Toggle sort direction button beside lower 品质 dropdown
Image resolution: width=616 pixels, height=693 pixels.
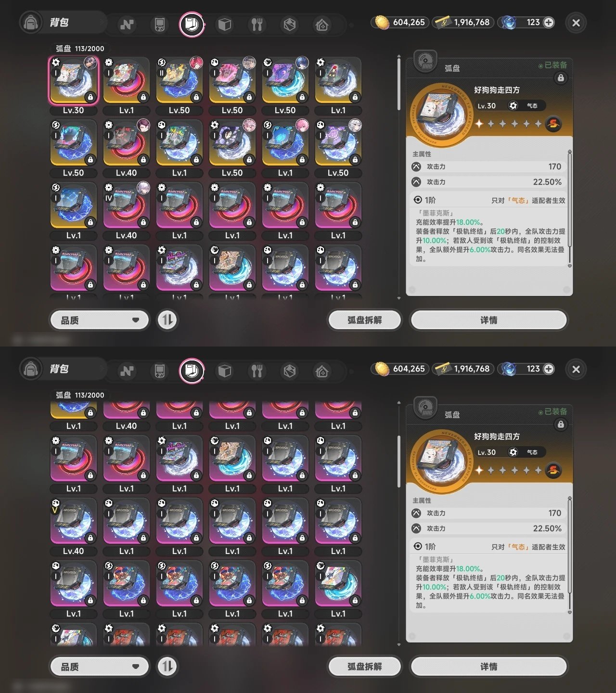pos(167,667)
